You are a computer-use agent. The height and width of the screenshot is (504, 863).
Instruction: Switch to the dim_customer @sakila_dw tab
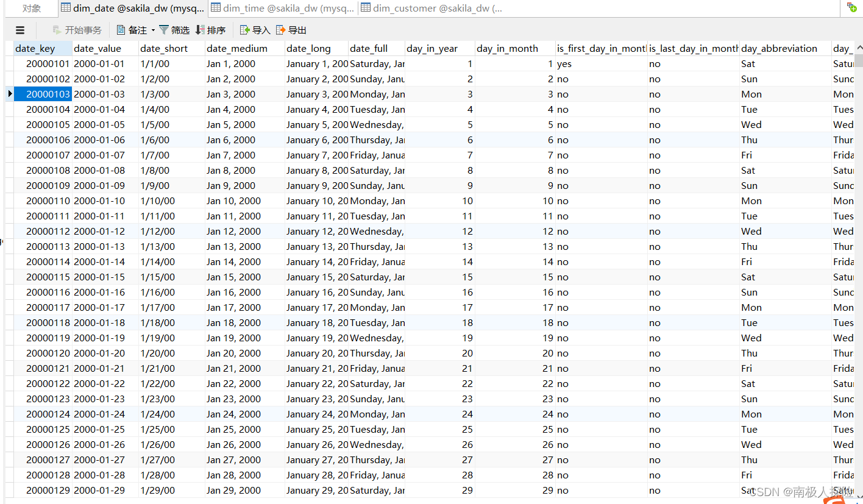coord(433,8)
